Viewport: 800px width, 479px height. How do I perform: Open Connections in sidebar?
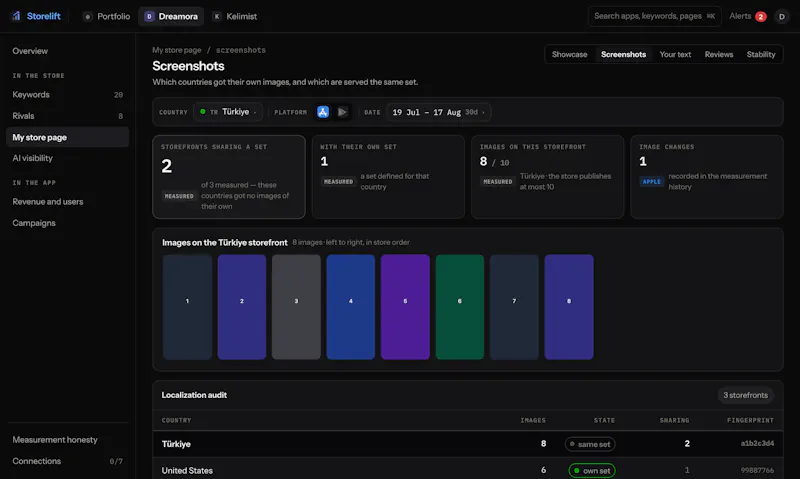click(x=67, y=461)
